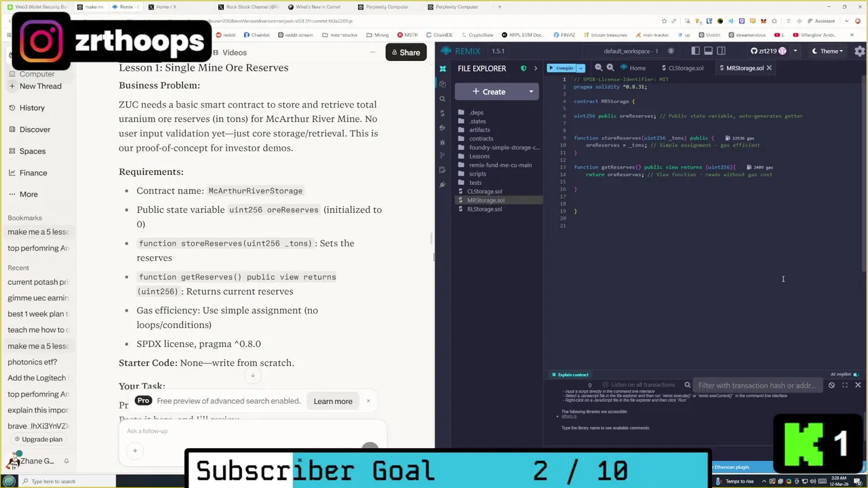The width and height of the screenshot is (868, 488).
Task: Click the zoom out magnifier in editor toolbar
Action: [598, 68]
